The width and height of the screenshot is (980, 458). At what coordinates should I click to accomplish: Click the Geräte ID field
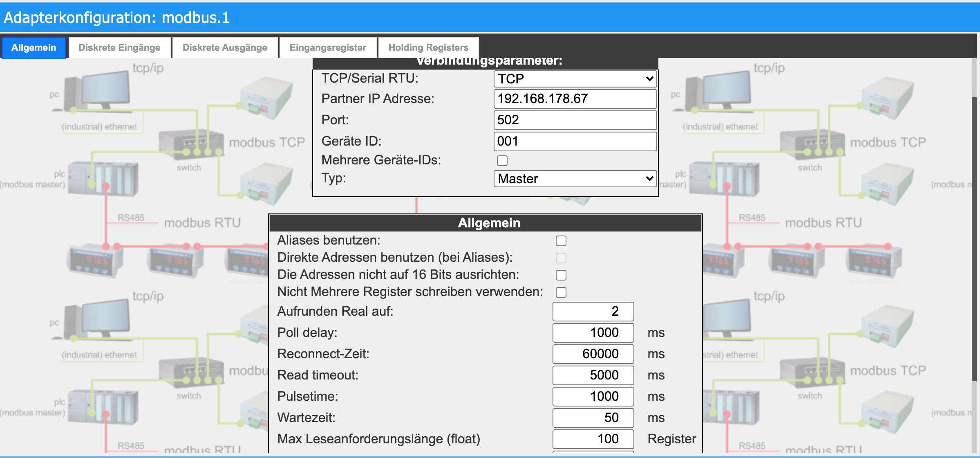(x=575, y=141)
